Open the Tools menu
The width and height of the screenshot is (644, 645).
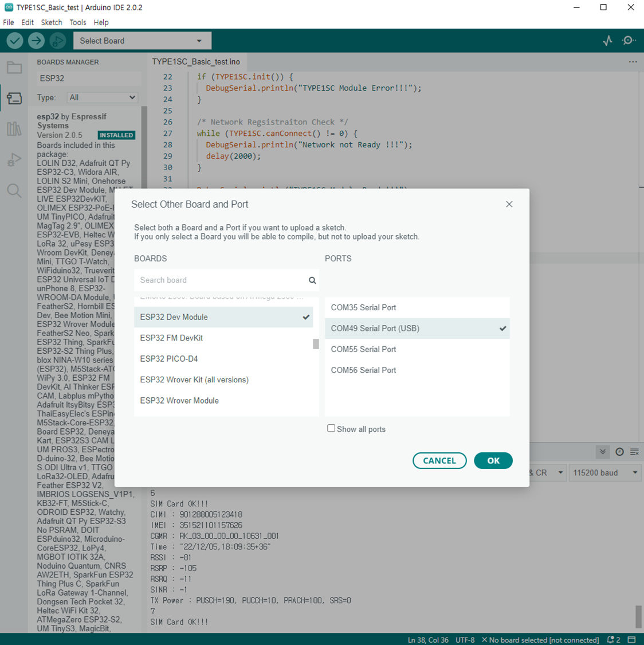pyautogui.click(x=78, y=22)
